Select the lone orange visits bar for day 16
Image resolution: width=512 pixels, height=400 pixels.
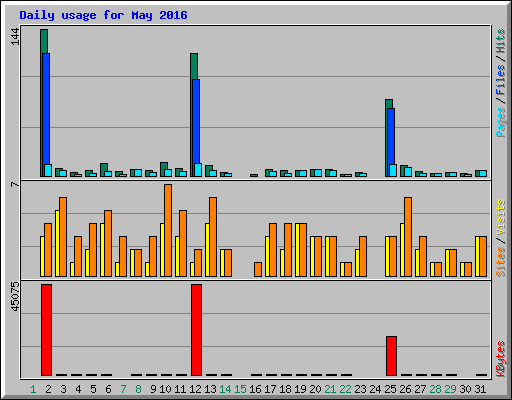tap(258, 269)
